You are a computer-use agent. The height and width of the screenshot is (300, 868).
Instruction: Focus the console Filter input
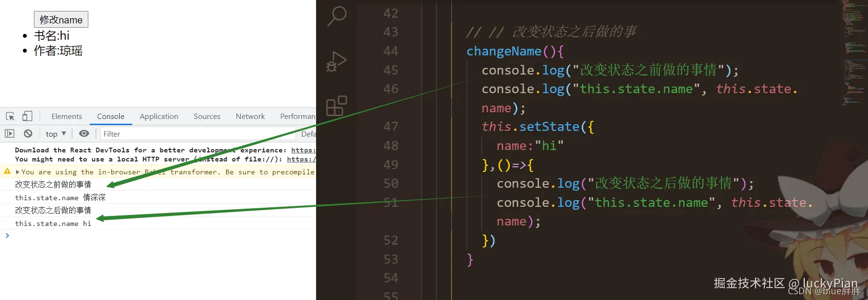198,134
